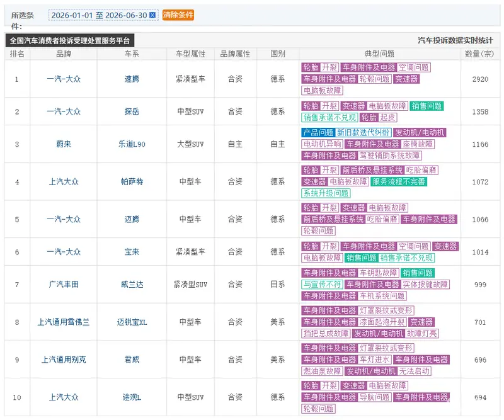This screenshot has height=420, width=504.
Task: Click the 系统升级问题 tag
Action: (x=326, y=193)
